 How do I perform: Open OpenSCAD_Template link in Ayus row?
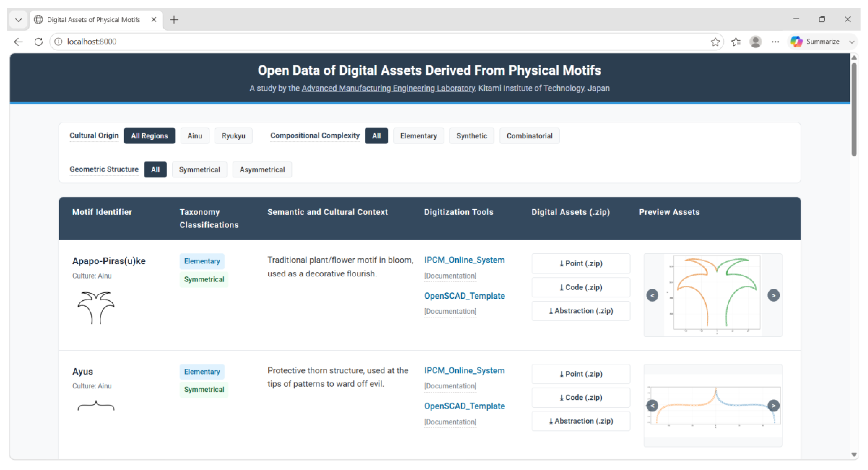pyautogui.click(x=464, y=406)
